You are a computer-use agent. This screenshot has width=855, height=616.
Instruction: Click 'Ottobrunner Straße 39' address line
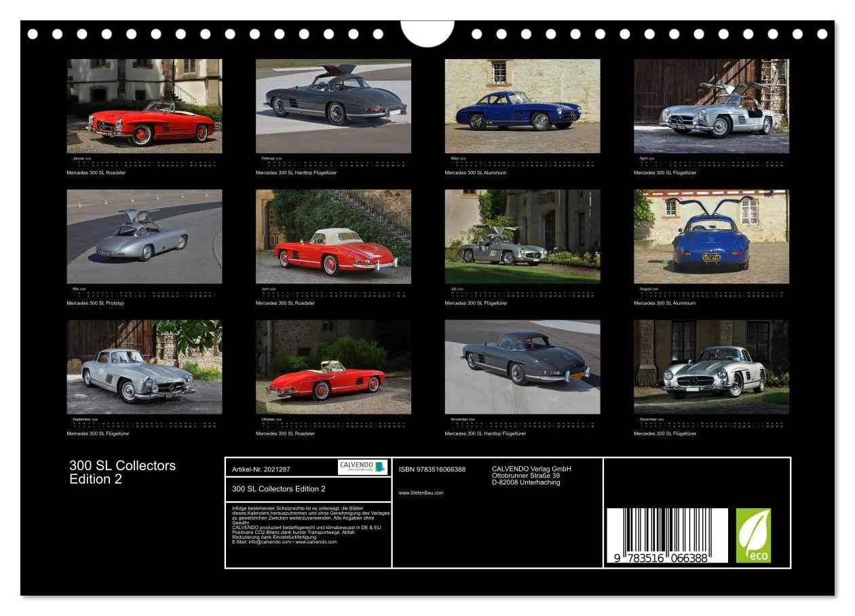pyautogui.click(x=526, y=476)
